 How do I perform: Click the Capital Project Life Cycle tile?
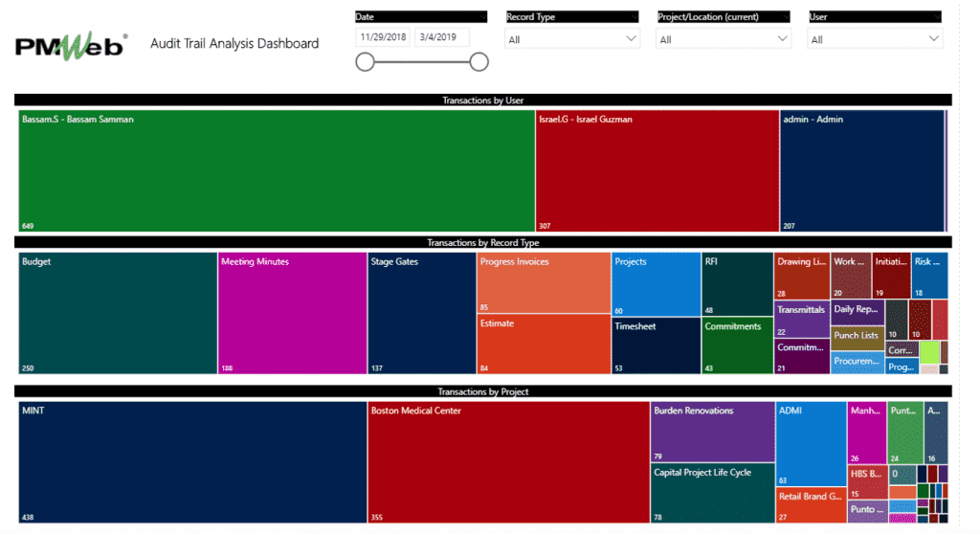pos(712,494)
